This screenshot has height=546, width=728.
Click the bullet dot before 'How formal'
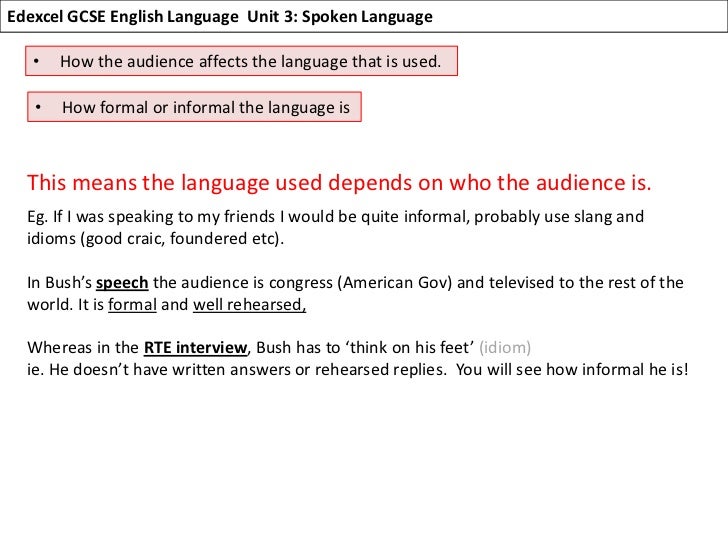tap(37, 107)
